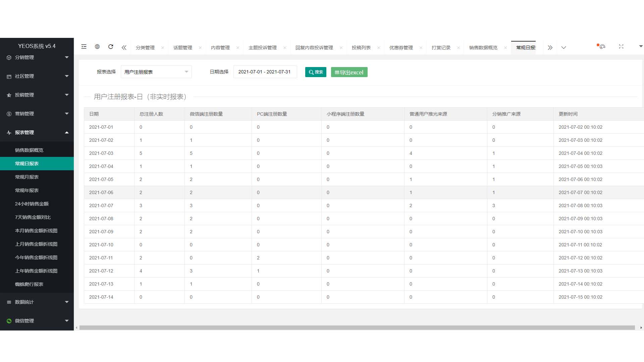
Task: Open 今年销售金额折线图 in sidebar
Action: click(37, 257)
